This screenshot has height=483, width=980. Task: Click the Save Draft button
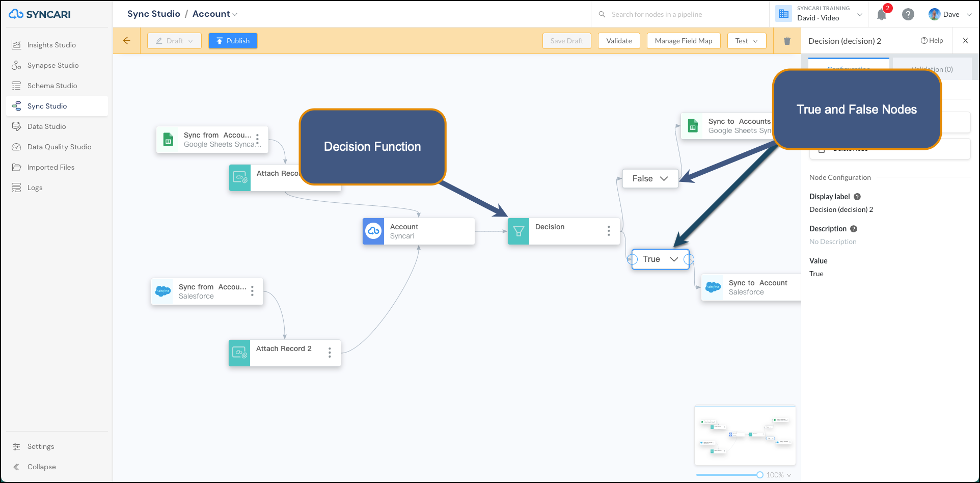click(x=566, y=41)
